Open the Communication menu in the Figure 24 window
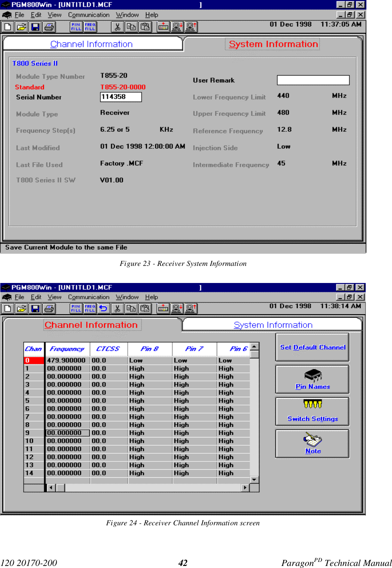The width and height of the screenshot is (392, 568). tap(89, 297)
